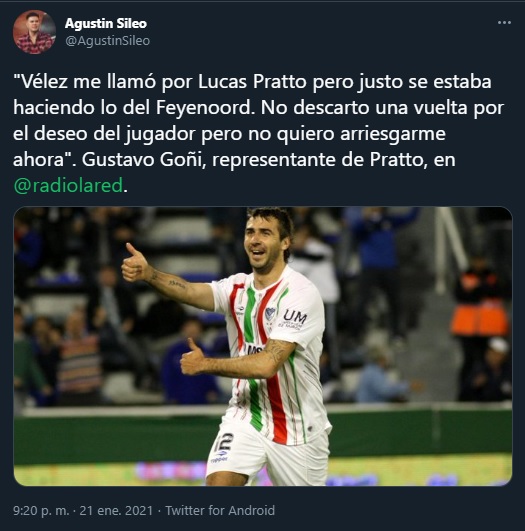Click the 21 ene. 2021 date
This screenshot has width=525, height=531.
(x=116, y=510)
